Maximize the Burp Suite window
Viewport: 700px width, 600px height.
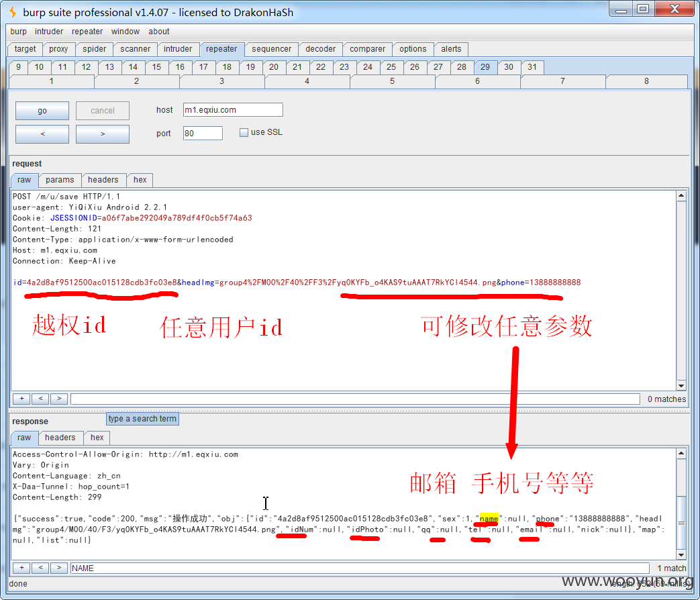click(x=643, y=9)
